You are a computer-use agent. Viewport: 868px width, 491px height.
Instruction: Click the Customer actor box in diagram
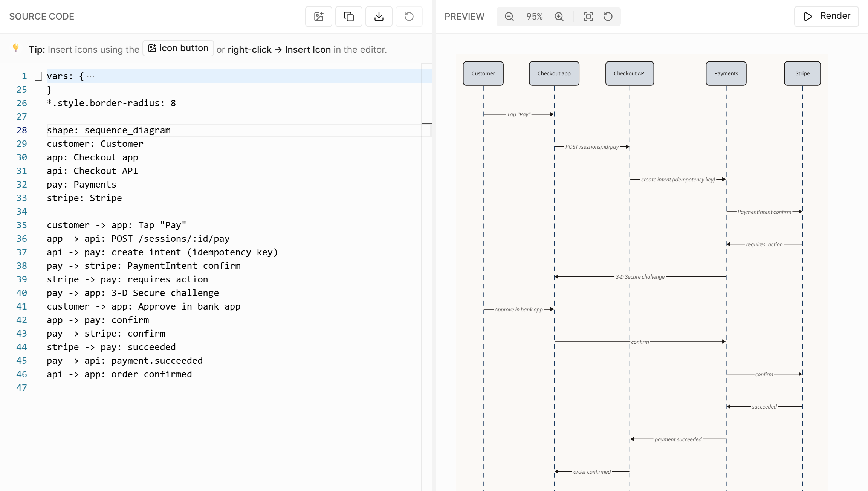483,73
